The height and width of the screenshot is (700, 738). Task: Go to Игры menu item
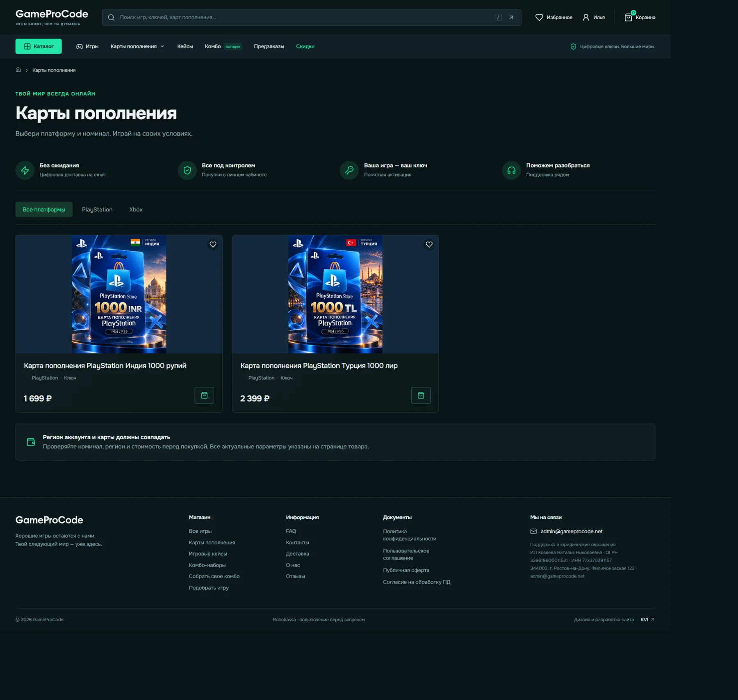pyautogui.click(x=87, y=46)
